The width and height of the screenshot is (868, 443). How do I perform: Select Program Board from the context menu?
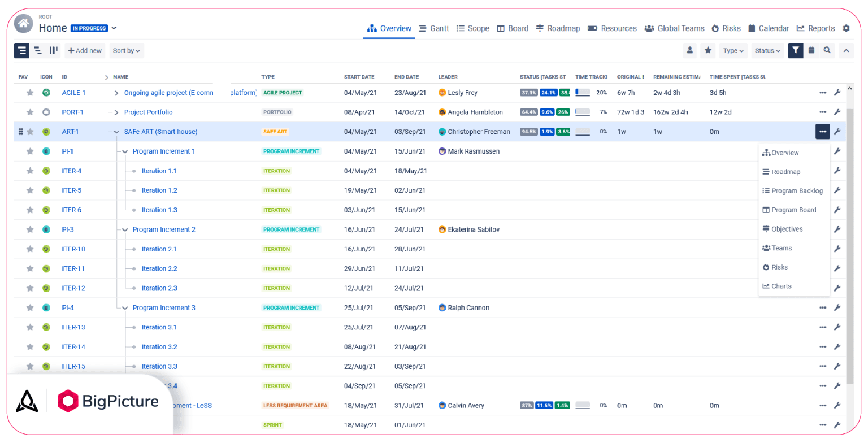pyautogui.click(x=789, y=210)
